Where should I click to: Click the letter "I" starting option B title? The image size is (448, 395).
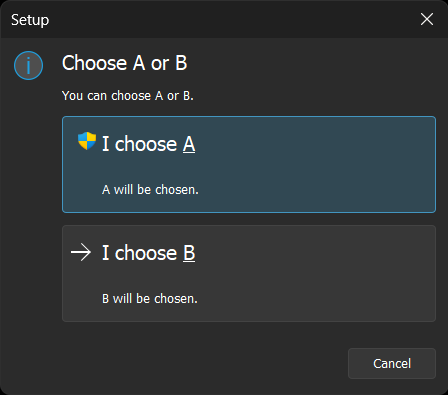(105, 253)
